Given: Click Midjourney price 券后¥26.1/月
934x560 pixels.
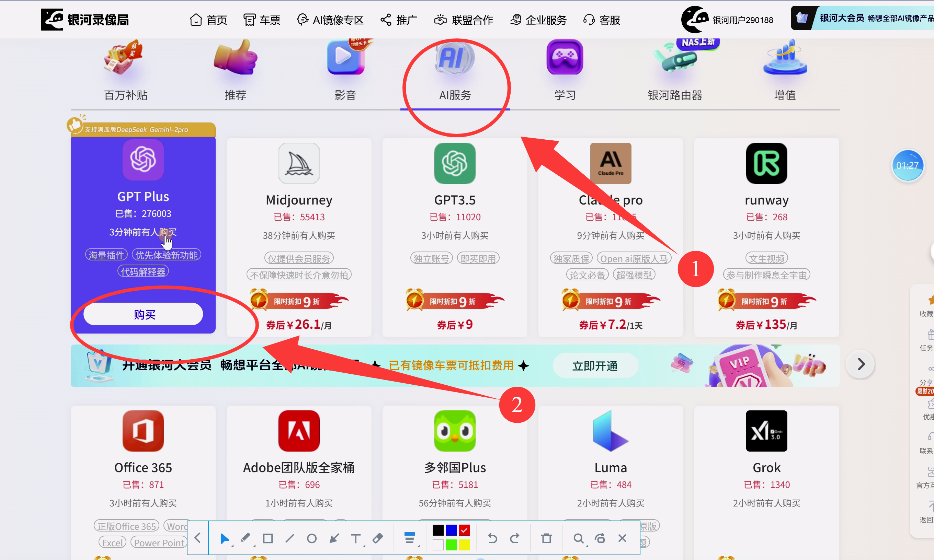Looking at the screenshot, I should tap(299, 325).
